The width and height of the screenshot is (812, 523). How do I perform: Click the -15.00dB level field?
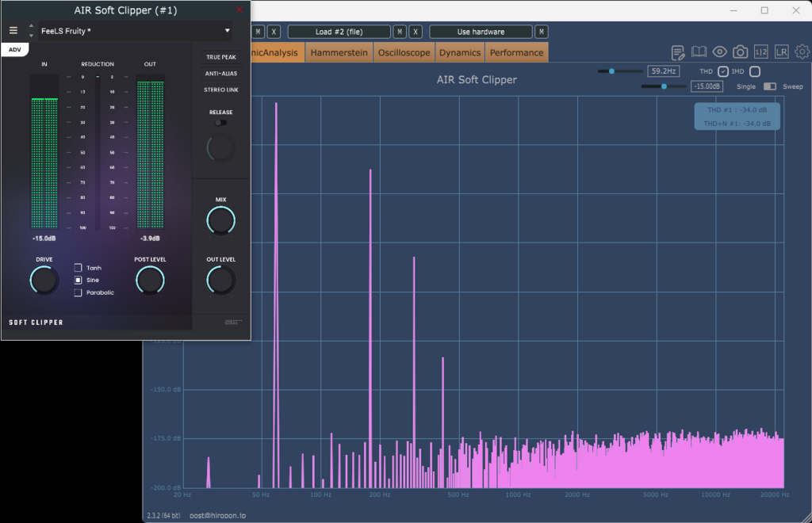tap(707, 86)
